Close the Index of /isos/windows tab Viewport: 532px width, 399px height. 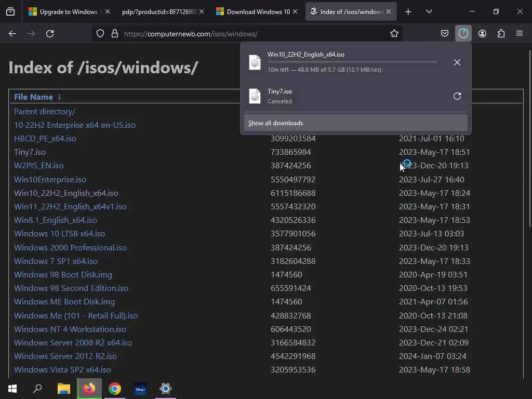pos(389,11)
